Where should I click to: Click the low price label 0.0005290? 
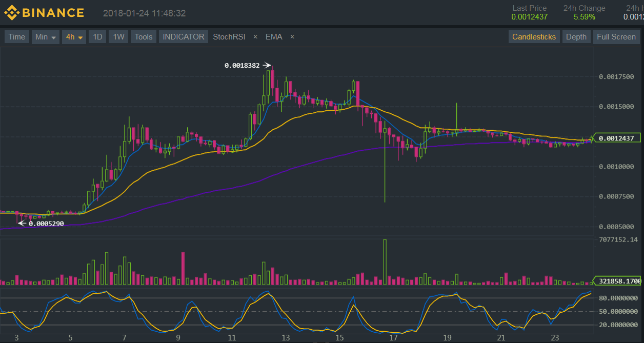point(46,224)
